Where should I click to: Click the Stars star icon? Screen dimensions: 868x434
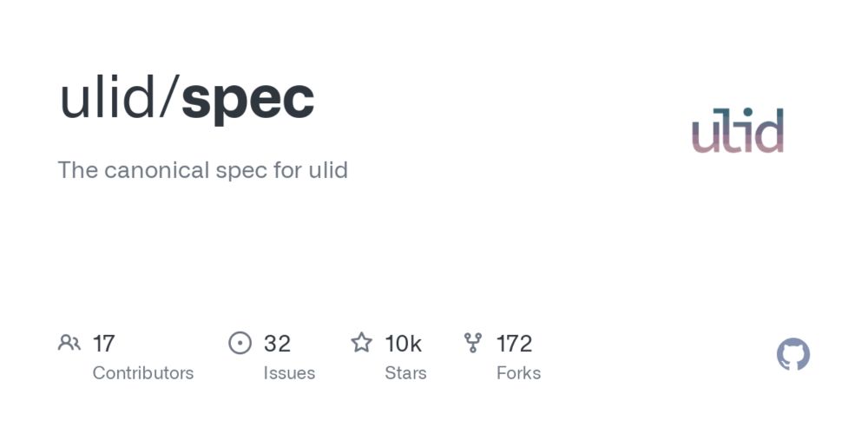pos(362,343)
